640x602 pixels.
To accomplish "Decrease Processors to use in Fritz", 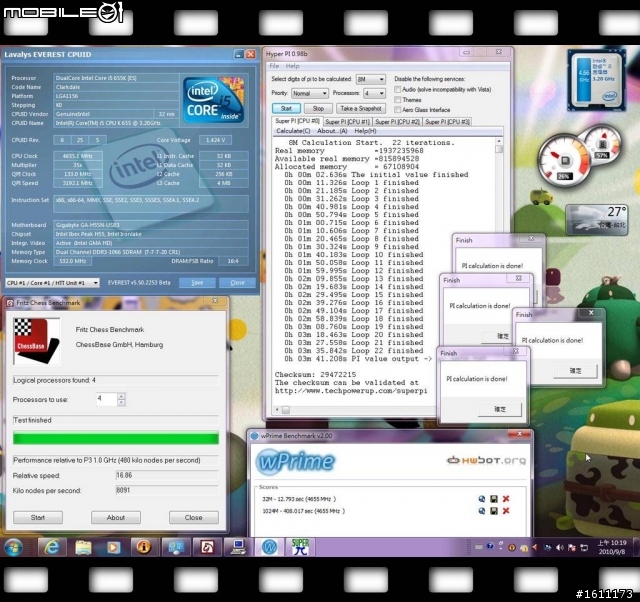I will (x=121, y=402).
